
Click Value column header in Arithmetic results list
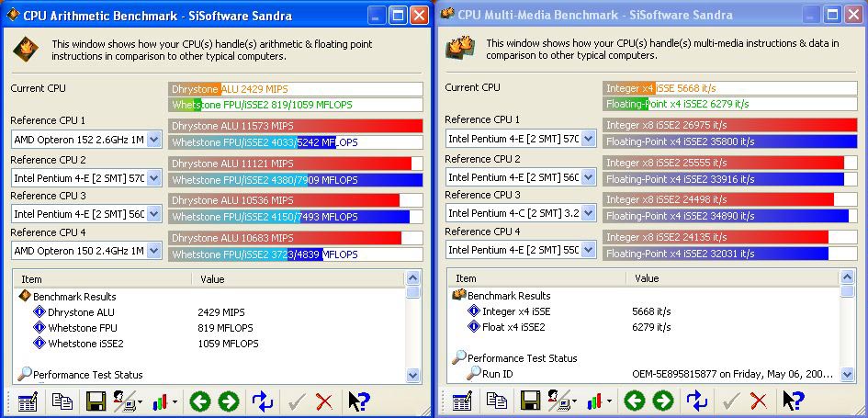point(299,279)
